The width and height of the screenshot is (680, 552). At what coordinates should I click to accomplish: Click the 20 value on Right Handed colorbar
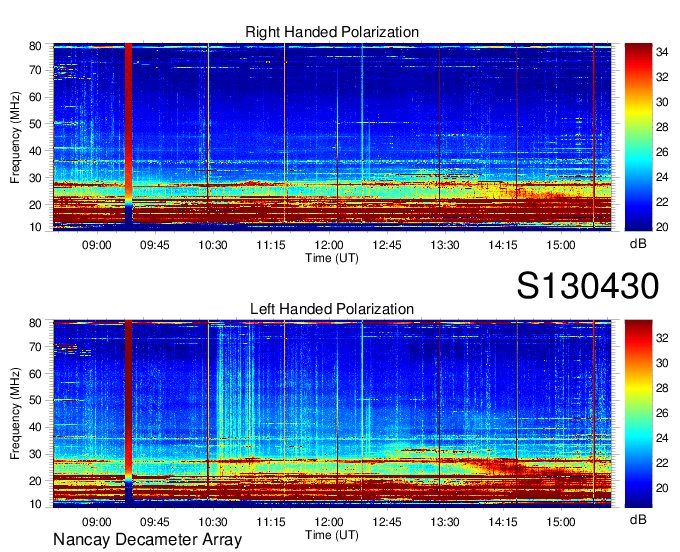tap(662, 227)
